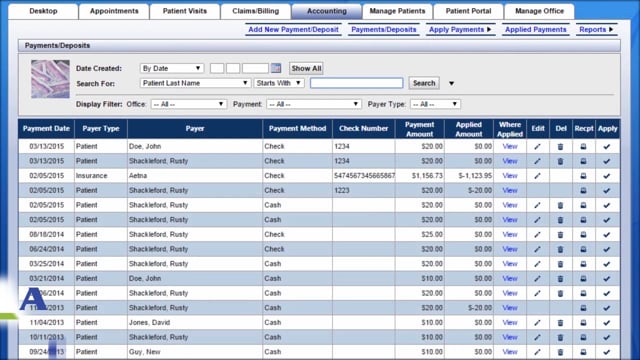Screen dimensions: 640x360
Task: Sort by the Payment Date column header
Action: (46, 129)
